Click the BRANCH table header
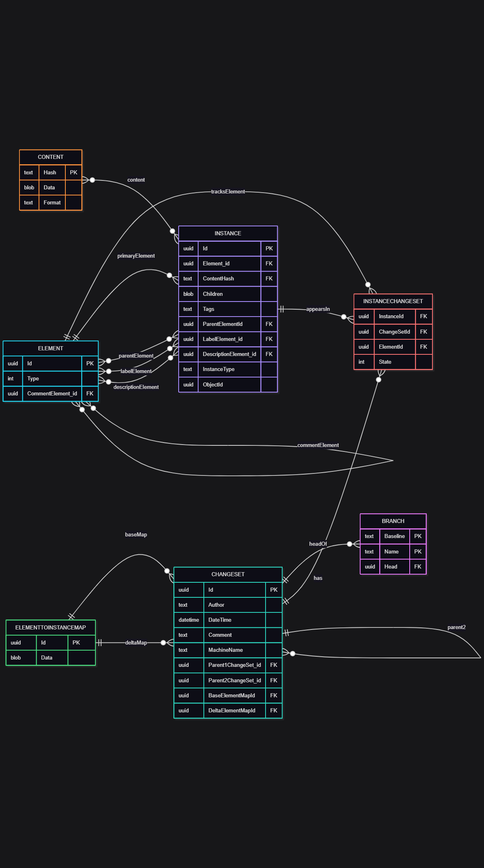 (393, 521)
